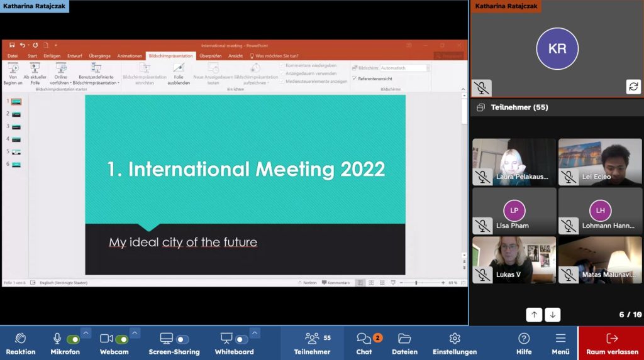This screenshot has height=360, width=644.
Task: Click Raum verlassen to leave room
Action: pos(611,343)
